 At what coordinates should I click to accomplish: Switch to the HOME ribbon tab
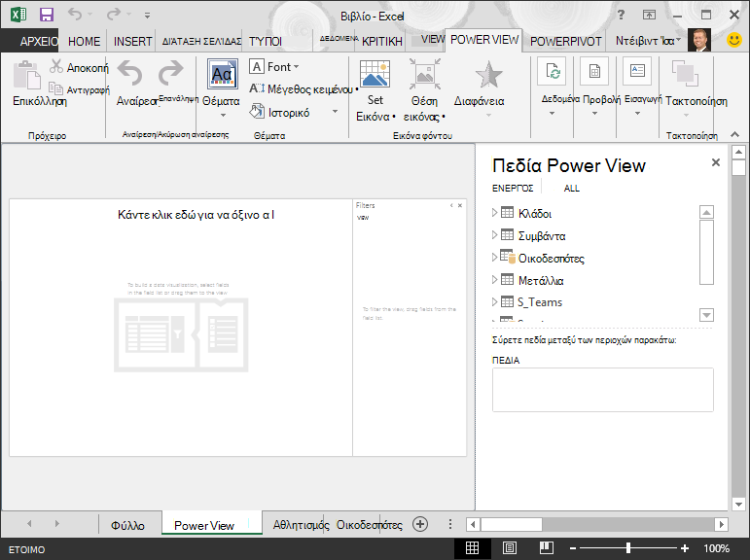(x=85, y=42)
